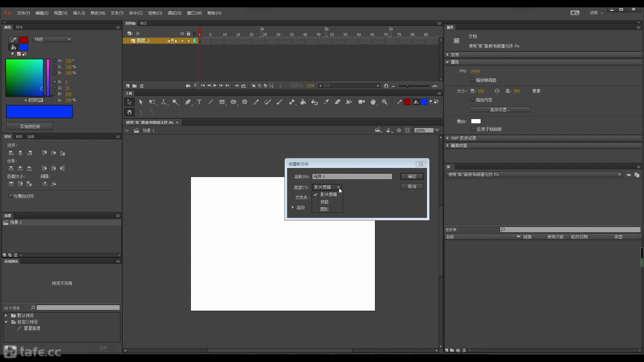Image resolution: width=644 pixels, height=362 pixels.
Task: Click new folder icon in timeline
Action: [135, 86]
